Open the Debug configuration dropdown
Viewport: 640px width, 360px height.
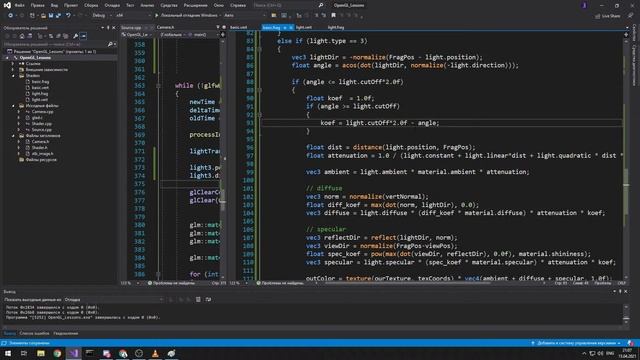pos(101,16)
